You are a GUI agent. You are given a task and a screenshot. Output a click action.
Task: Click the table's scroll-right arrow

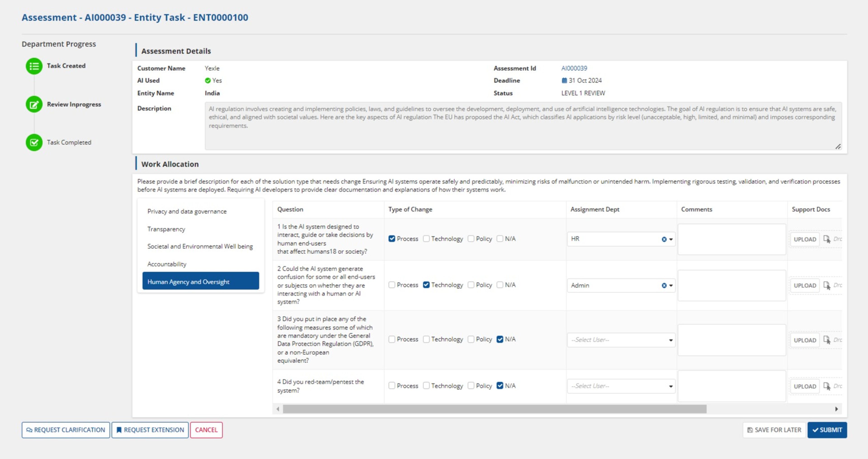836,409
